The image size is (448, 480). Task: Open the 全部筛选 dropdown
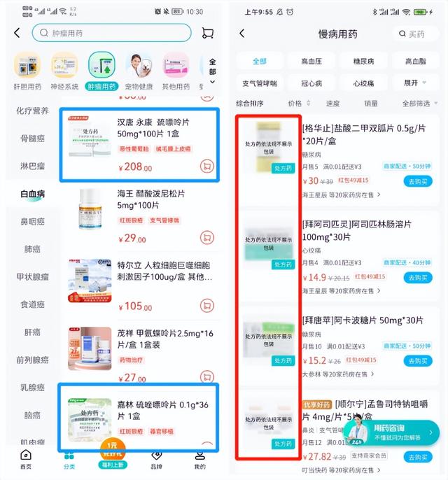click(x=420, y=104)
